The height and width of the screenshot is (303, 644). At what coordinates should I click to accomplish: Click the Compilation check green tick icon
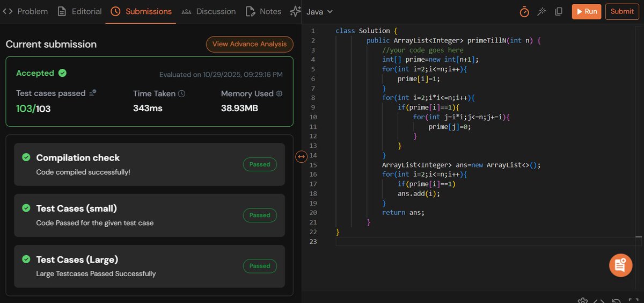tap(26, 157)
